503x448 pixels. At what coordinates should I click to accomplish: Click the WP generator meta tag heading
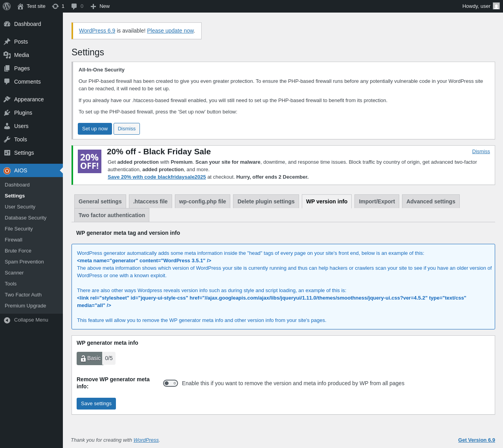click(128, 233)
